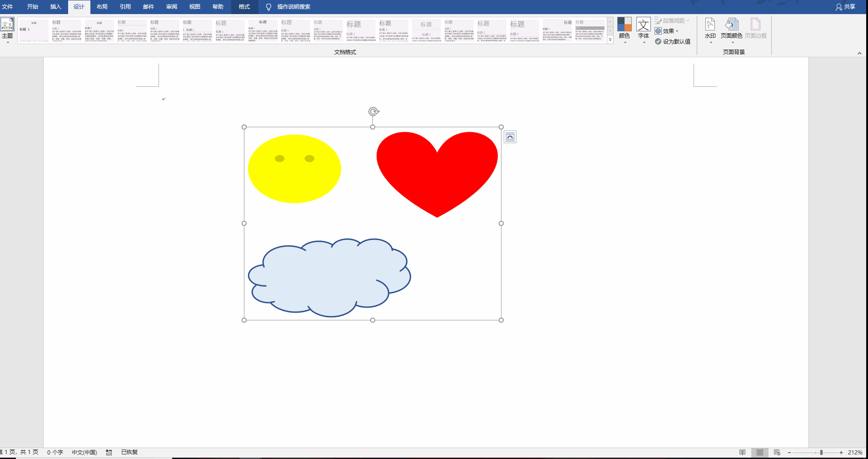Open the 字体 theme fonts menu
Image resolution: width=868 pixels, height=459 pixels.
tap(644, 30)
